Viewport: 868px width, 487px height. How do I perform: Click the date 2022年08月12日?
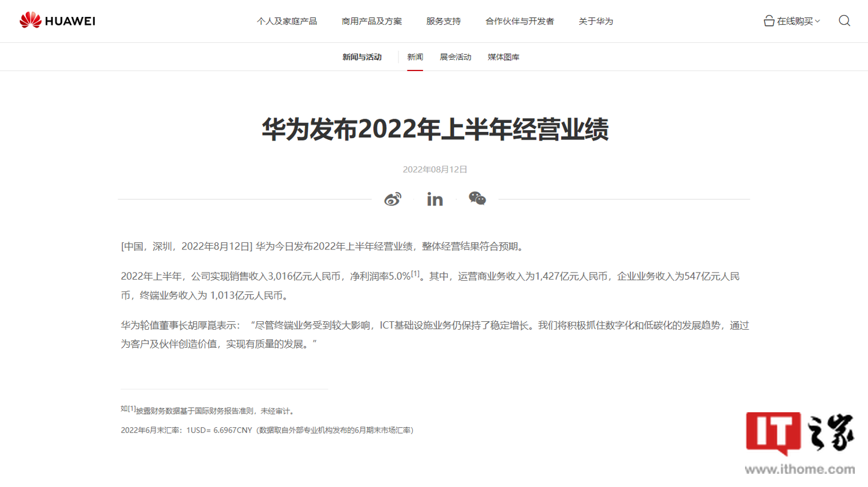click(435, 169)
